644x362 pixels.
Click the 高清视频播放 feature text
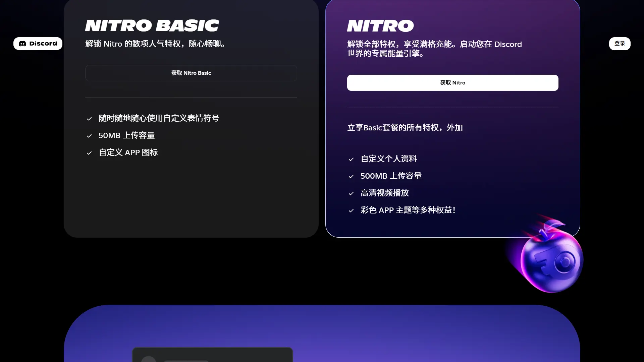click(x=384, y=193)
